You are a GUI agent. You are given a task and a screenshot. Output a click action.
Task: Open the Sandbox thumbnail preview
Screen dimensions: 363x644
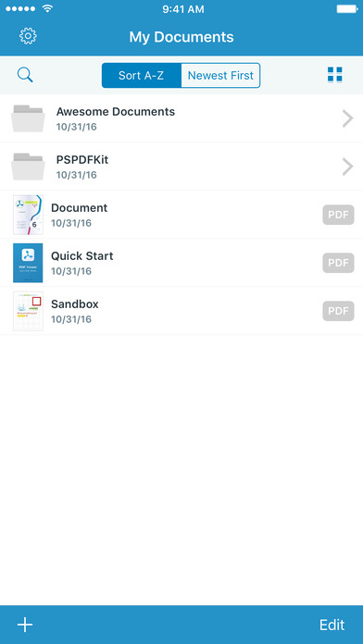click(x=28, y=311)
